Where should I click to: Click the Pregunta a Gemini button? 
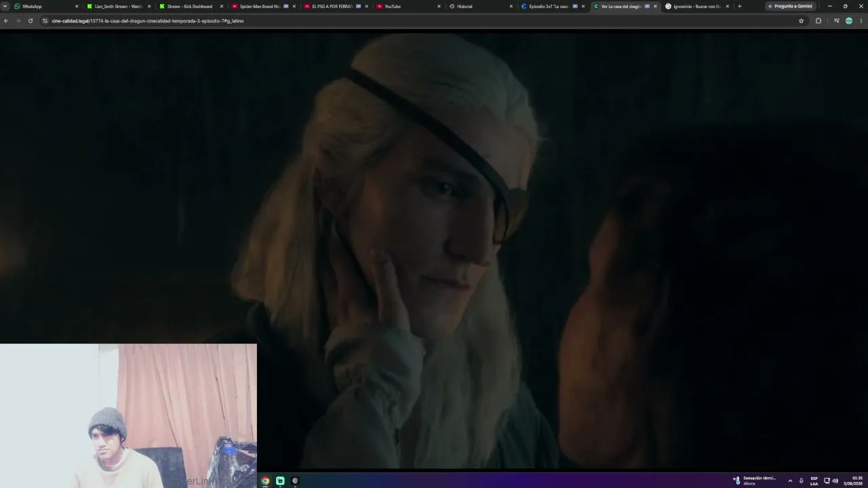point(790,6)
